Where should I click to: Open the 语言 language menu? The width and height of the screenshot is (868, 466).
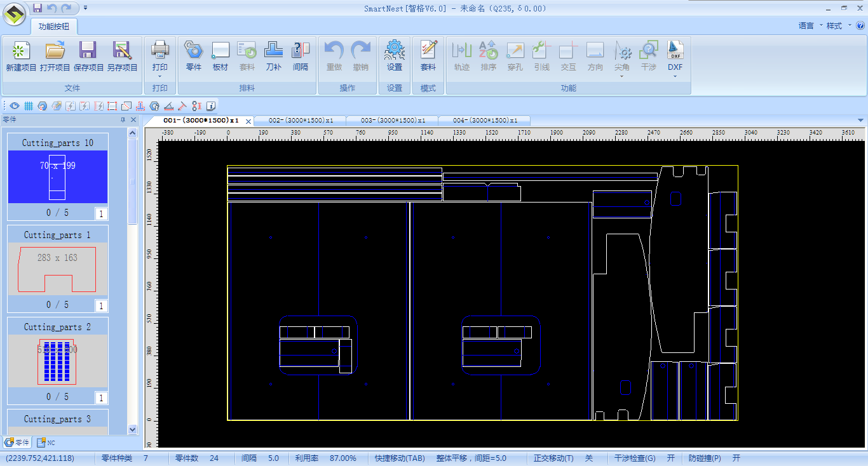pos(806,26)
